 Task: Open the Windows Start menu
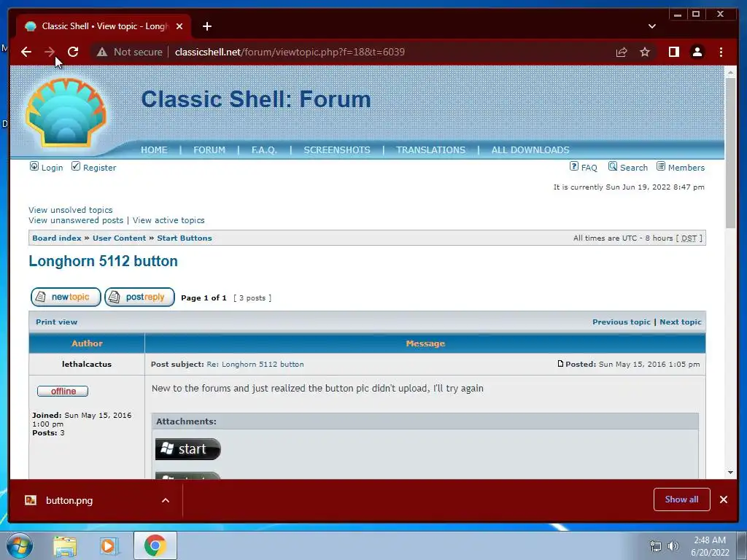coord(19,545)
